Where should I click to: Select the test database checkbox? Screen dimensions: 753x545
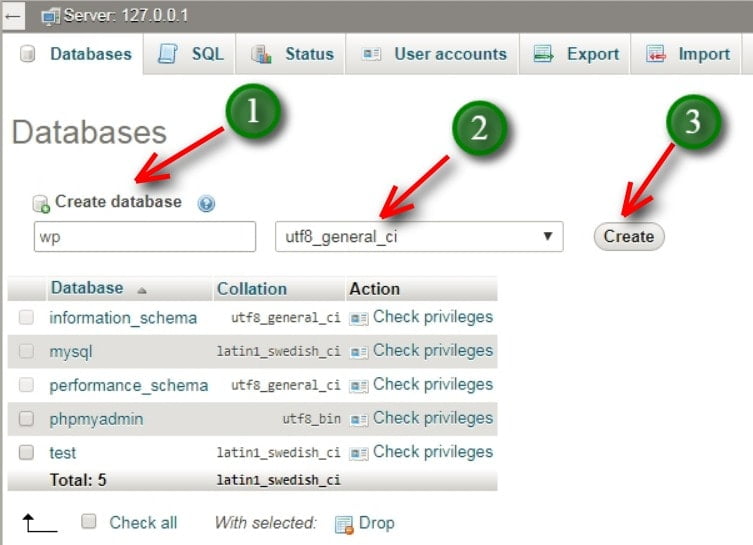26,452
